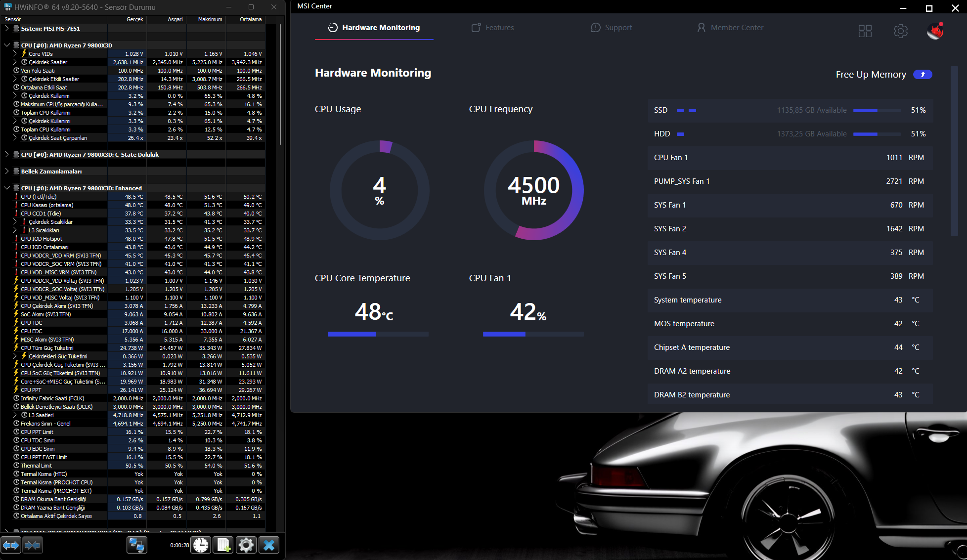Viewport: 967px width, 560px height.
Task: Open the MSI Center grid view icon
Action: 865,31
